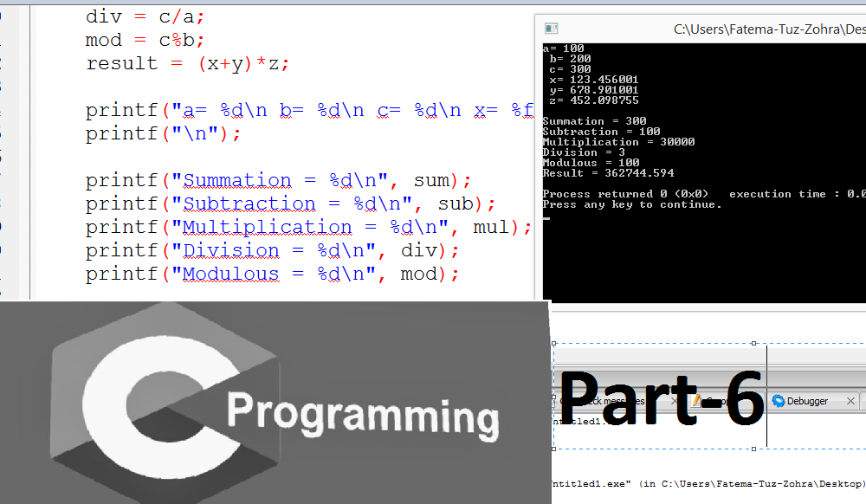Screen dimensions: 866x504
Task: Grab the top-middle selection handle
Action: tap(753, 344)
